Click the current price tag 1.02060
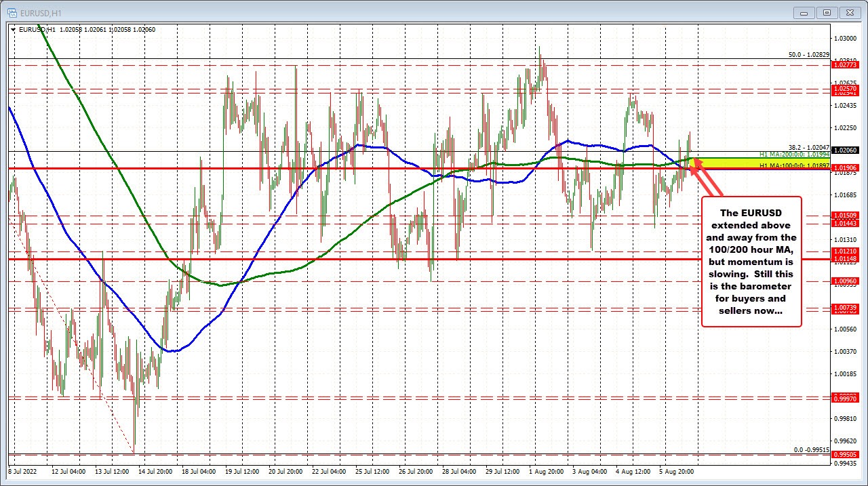 (x=845, y=150)
